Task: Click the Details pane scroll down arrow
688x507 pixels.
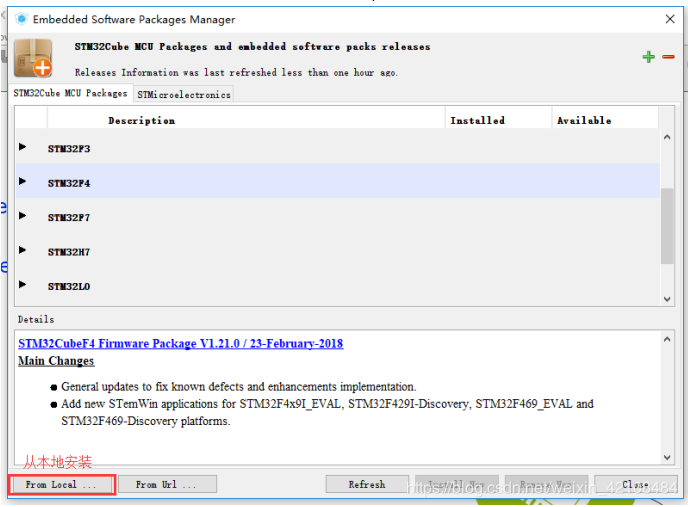Action: click(x=667, y=457)
